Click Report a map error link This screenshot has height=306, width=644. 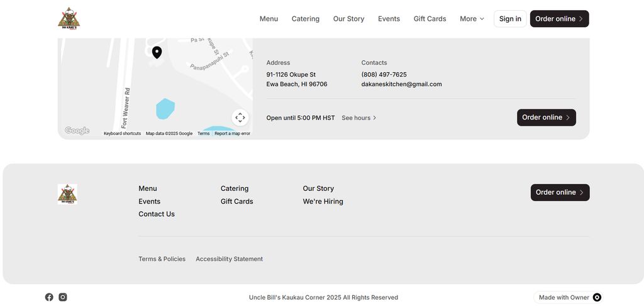pos(232,133)
